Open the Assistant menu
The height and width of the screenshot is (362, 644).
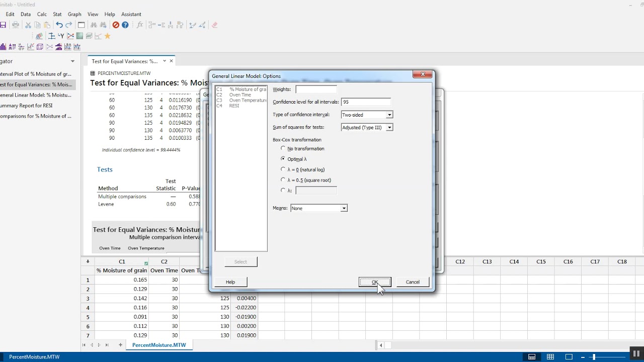pos(131,14)
